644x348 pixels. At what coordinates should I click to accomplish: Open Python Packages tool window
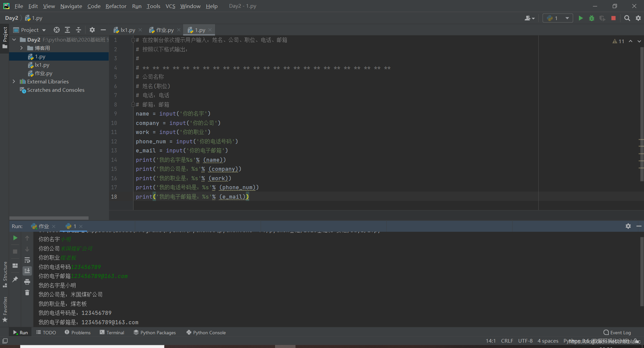coord(155,332)
